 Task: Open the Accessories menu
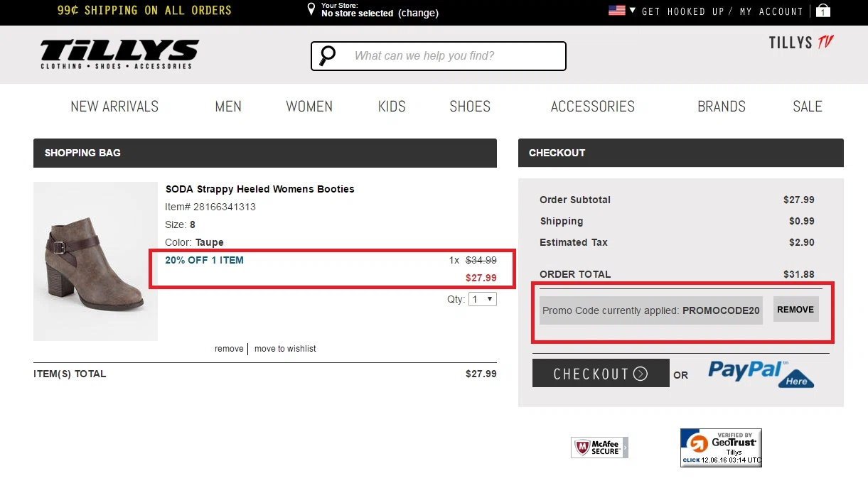pos(593,107)
